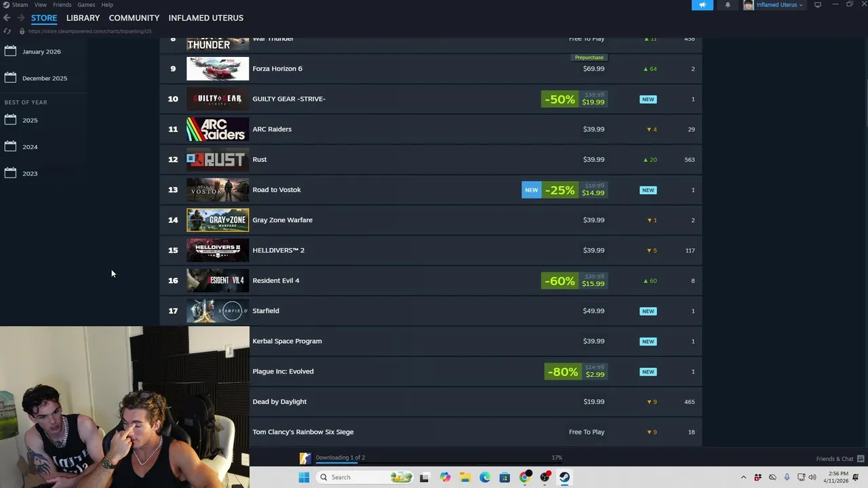Open the Windows Start menu
The width and height of the screenshot is (868, 488).
coord(304,477)
